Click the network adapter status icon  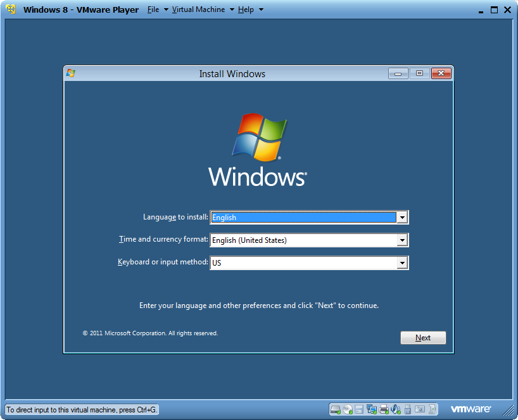(372, 409)
